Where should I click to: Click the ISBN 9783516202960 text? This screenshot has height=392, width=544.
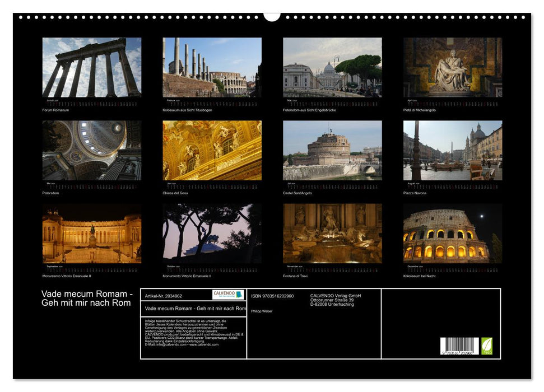point(272,296)
